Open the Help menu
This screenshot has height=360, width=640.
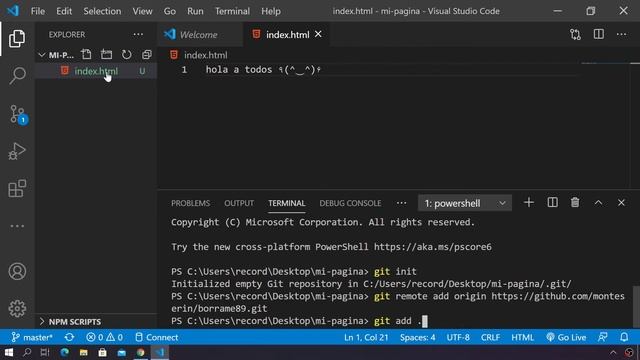271,11
